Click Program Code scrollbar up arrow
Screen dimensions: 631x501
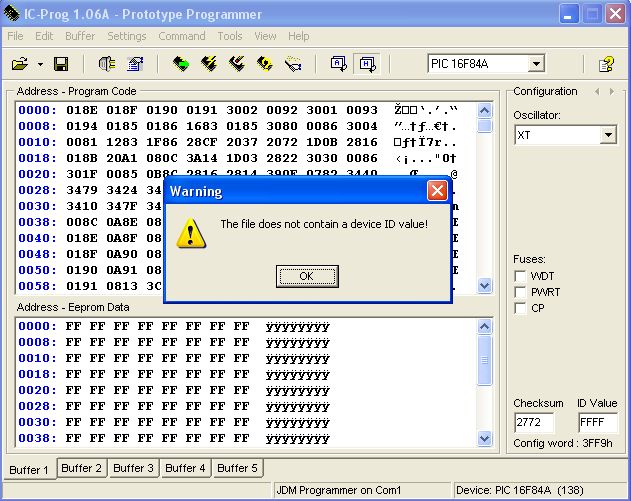click(x=485, y=110)
